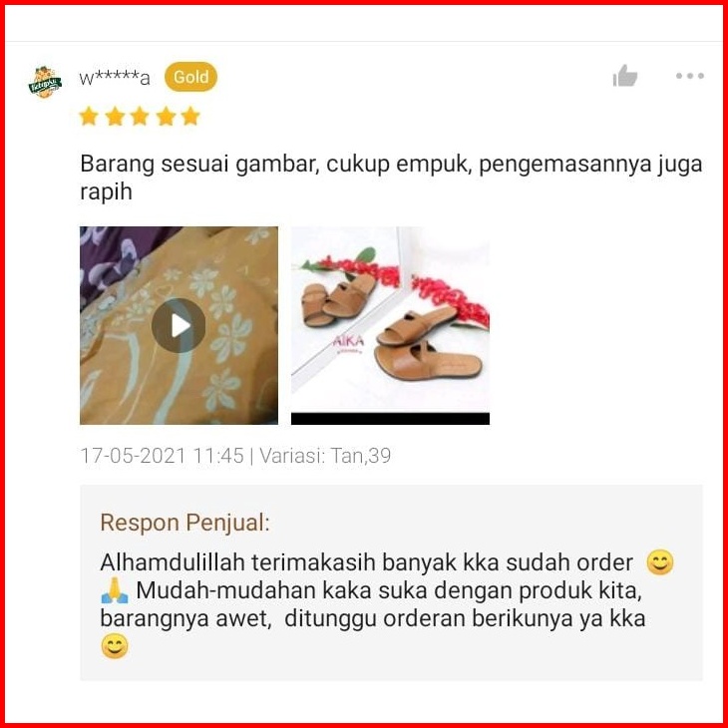Click the Variasi: Tan,39 label
The height and width of the screenshot is (728, 728).
click(325, 456)
